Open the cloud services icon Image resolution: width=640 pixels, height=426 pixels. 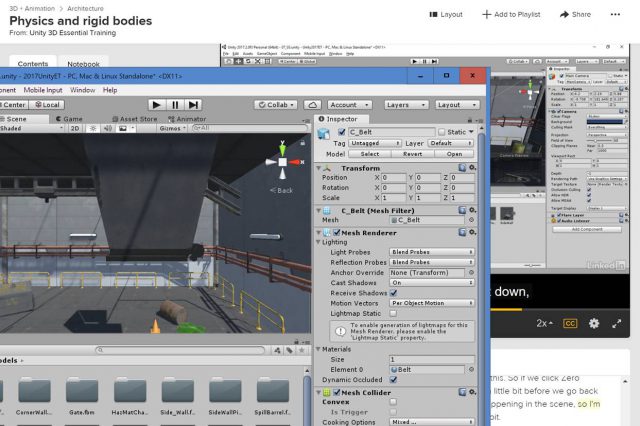point(312,105)
